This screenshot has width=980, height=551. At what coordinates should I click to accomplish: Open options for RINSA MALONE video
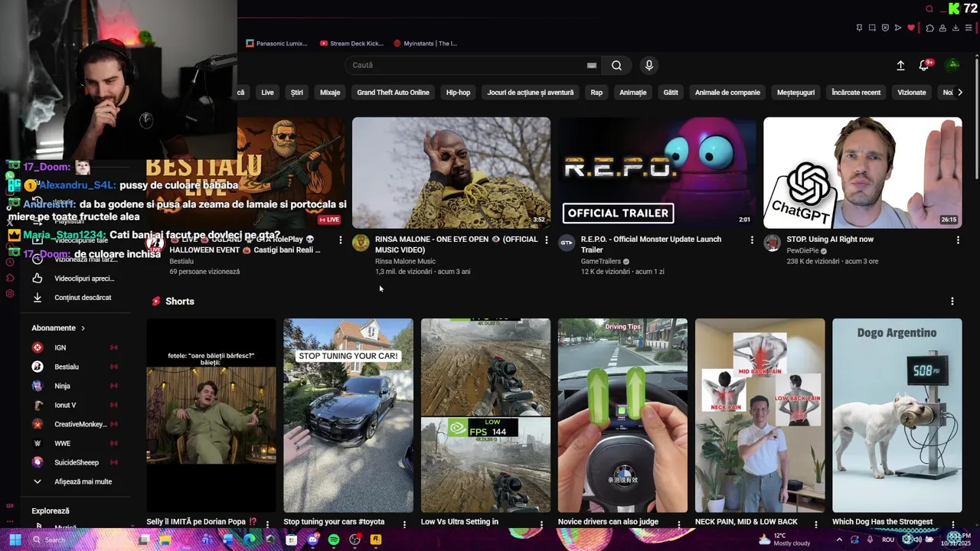coord(546,240)
